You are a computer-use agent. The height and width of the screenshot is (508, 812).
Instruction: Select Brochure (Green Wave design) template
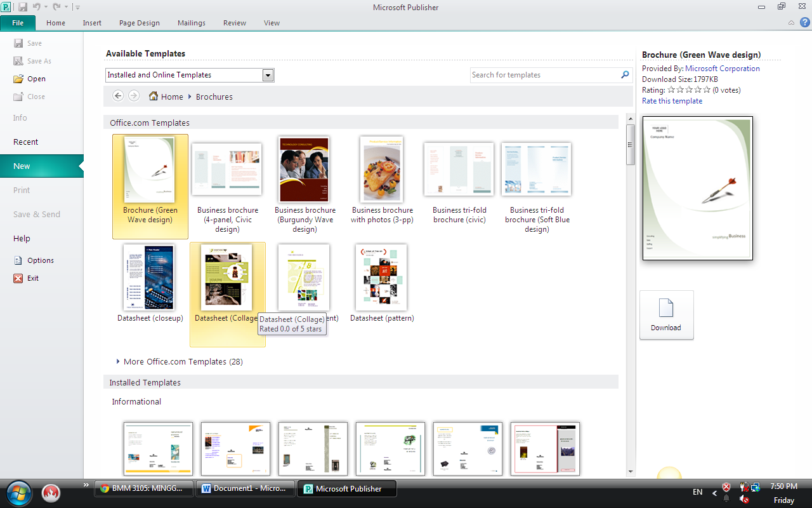point(150,186)
